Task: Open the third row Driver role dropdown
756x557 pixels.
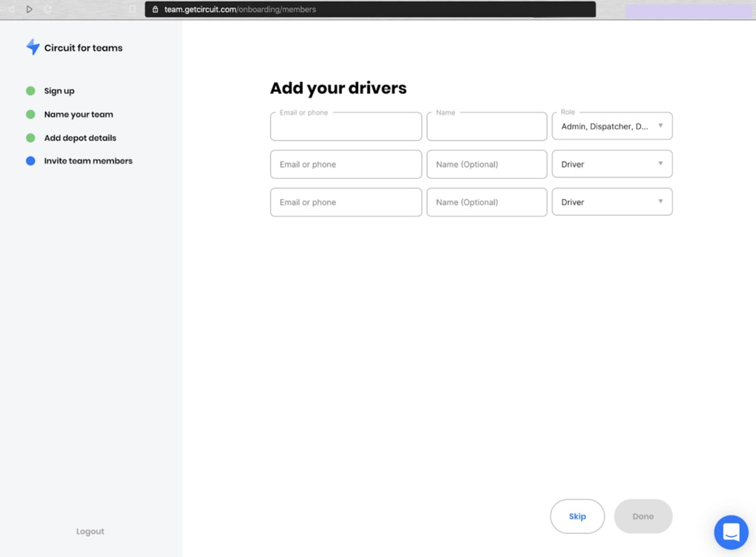Action: pyautogui.click(x=612, y=202)
